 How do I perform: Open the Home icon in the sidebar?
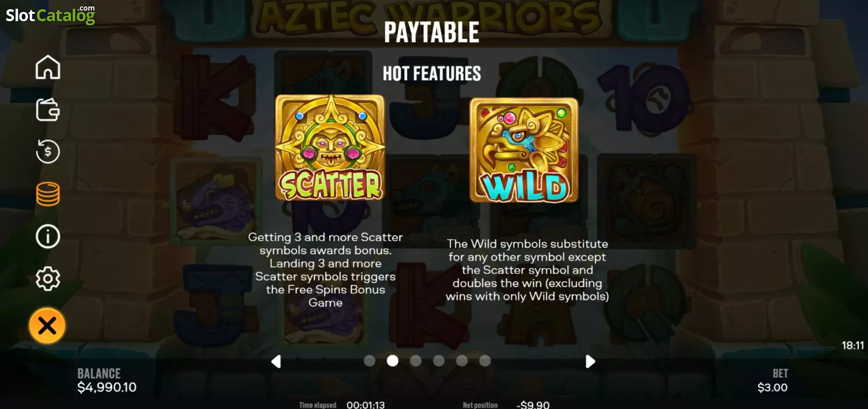pyautogui.click(x=48, y=67)
